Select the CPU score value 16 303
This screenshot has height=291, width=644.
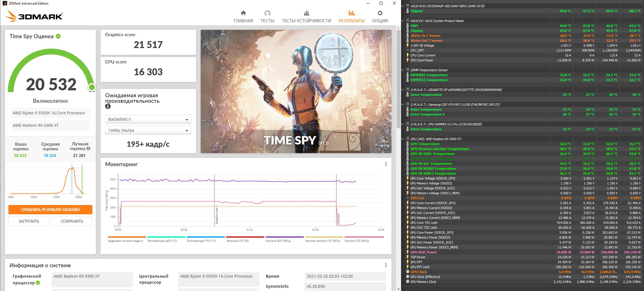click(x=148, y=72)
